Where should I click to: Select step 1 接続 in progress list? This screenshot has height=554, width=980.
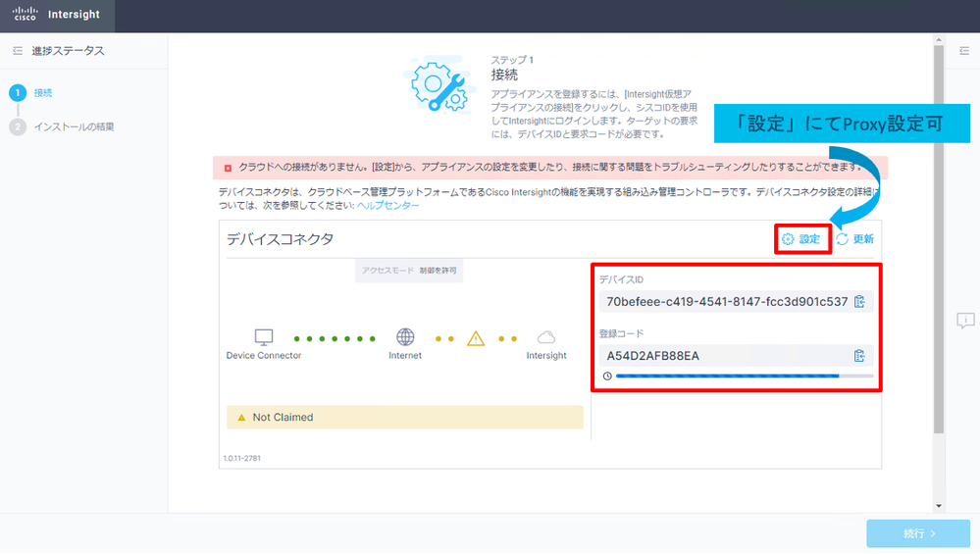click(x=31, y=93)
